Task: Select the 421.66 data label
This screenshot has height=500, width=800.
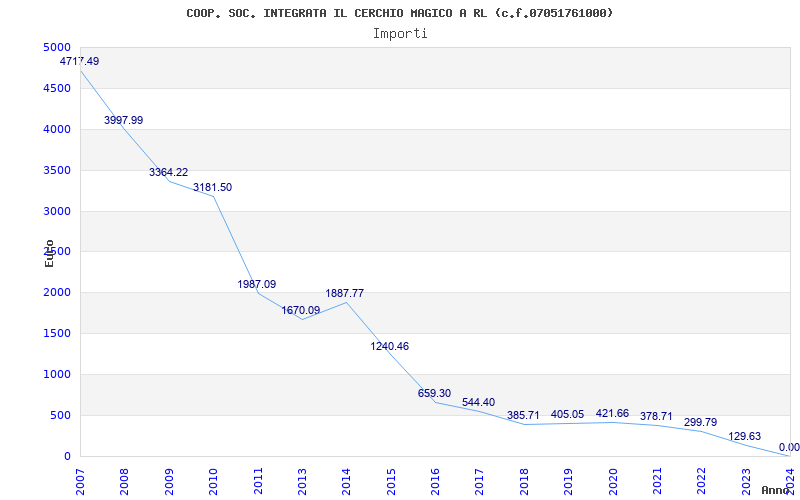Action: pos(612,413)
